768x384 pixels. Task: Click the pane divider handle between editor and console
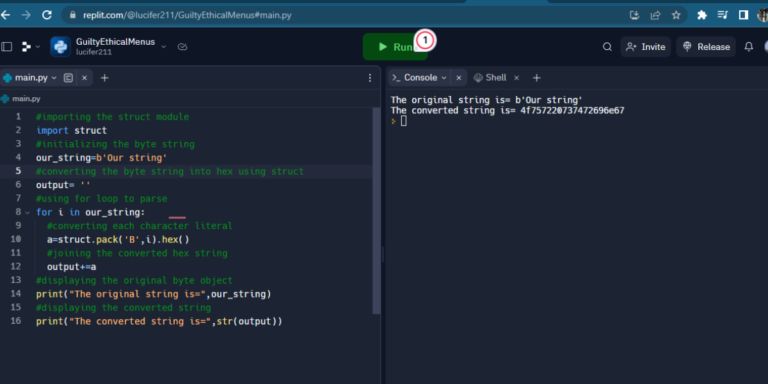[x=383, y=255]
